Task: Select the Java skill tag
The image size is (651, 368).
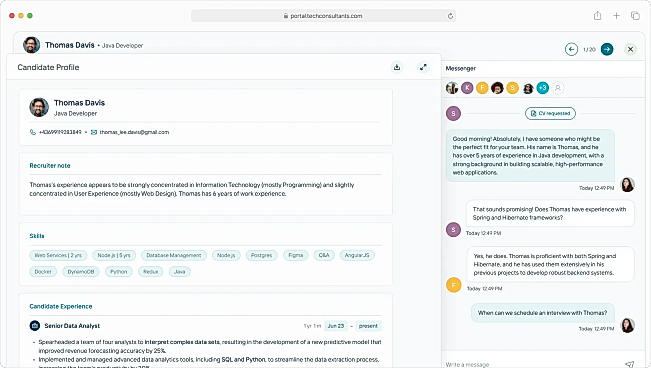Action: click(180, 272)
